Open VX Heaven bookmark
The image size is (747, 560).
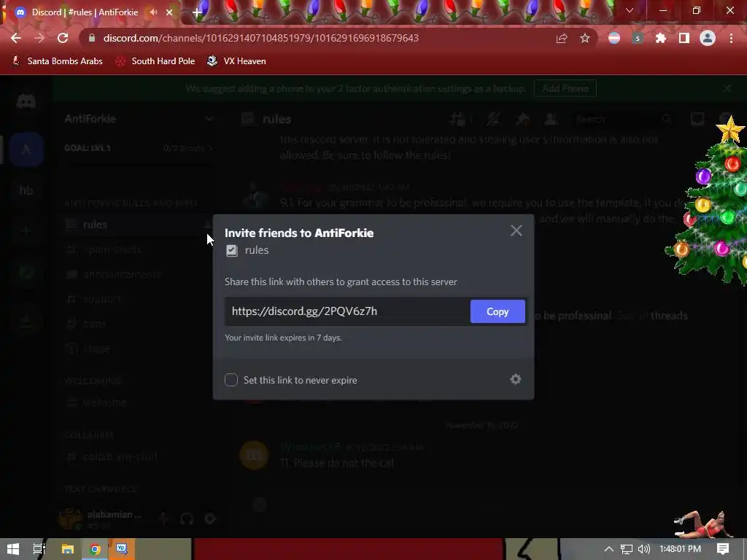click(x=236, y=61)
